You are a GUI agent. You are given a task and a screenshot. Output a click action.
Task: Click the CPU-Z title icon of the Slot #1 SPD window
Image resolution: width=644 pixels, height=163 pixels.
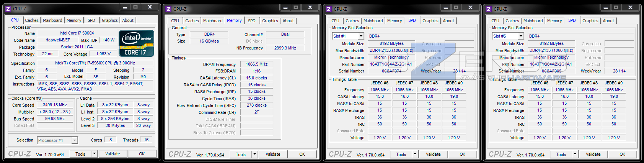click(329, 9)
